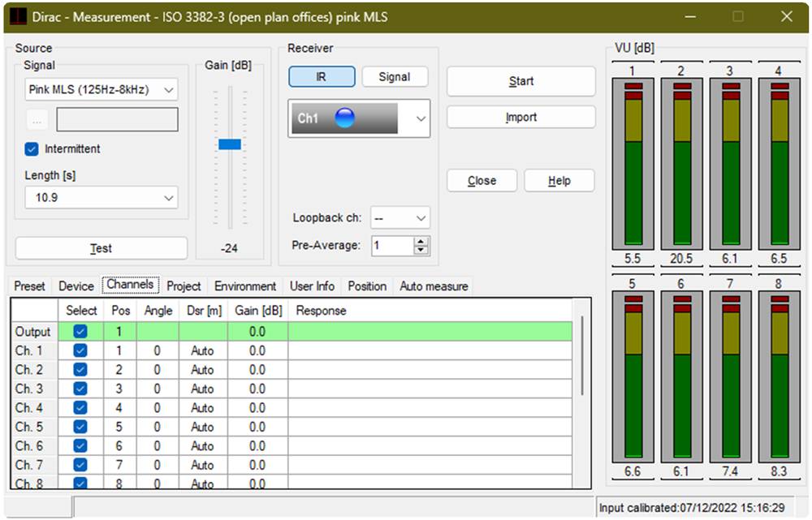Image resolution: width=812 pixels, height=520 pixels.
Task: Click the blue Gain slider handle
Action: click(230, 144)
